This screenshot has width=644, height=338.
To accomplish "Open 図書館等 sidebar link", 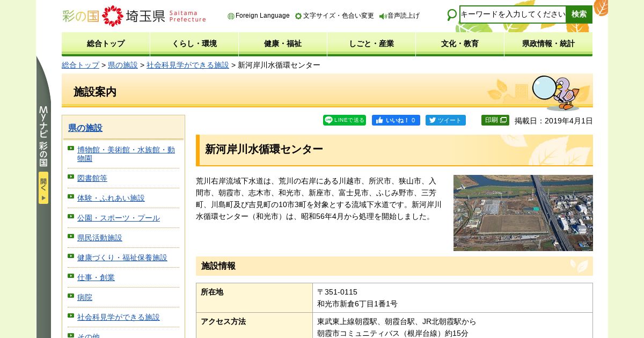I will click(92, 178).
